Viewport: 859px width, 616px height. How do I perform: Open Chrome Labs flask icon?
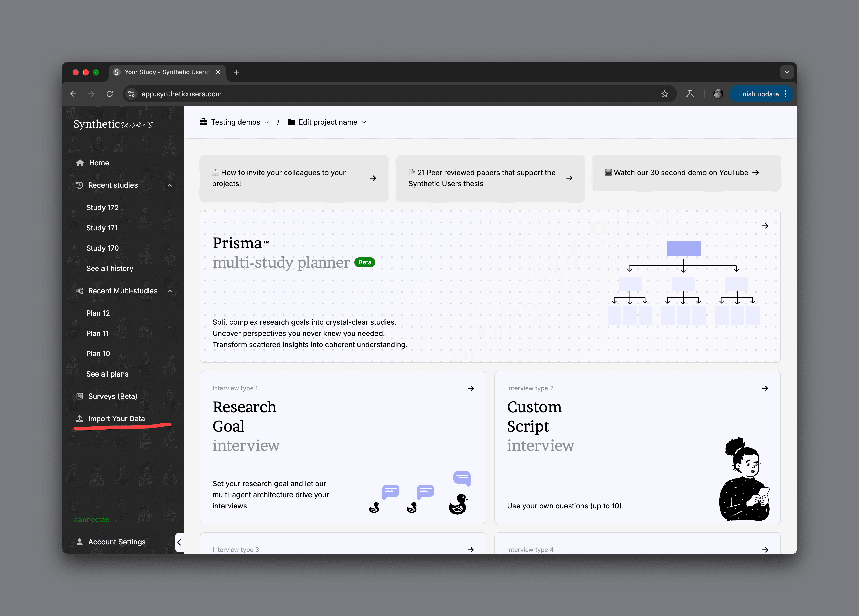pos(690,94)
